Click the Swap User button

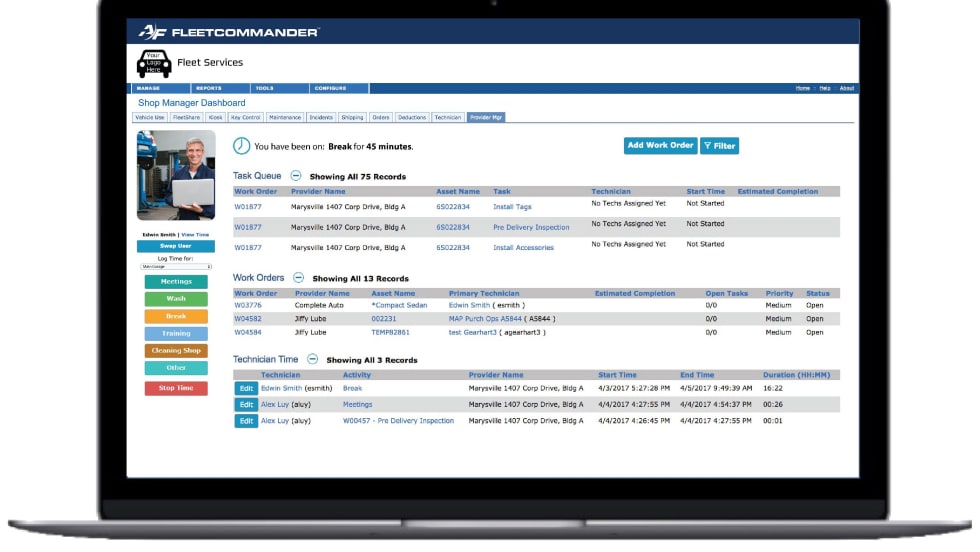(x=176, y=246)
